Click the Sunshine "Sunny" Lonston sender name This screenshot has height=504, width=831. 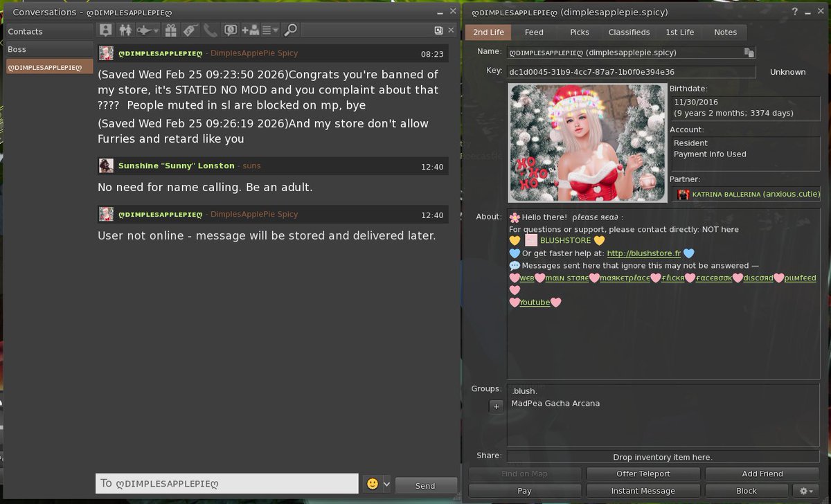(x=175, y=166)
